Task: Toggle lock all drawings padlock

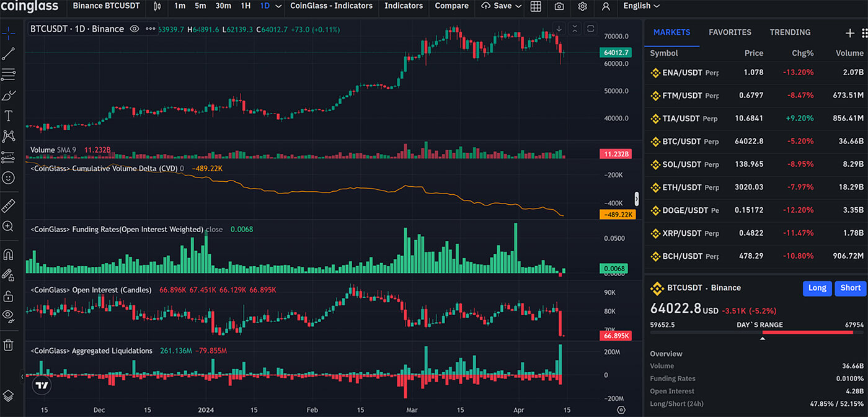Action: click(x=9, y=295)
